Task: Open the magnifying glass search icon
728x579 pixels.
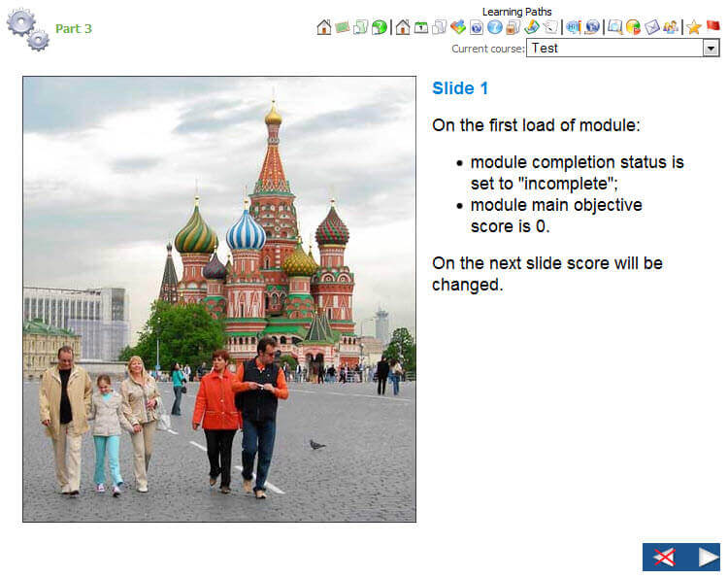Action: (615, 27)
